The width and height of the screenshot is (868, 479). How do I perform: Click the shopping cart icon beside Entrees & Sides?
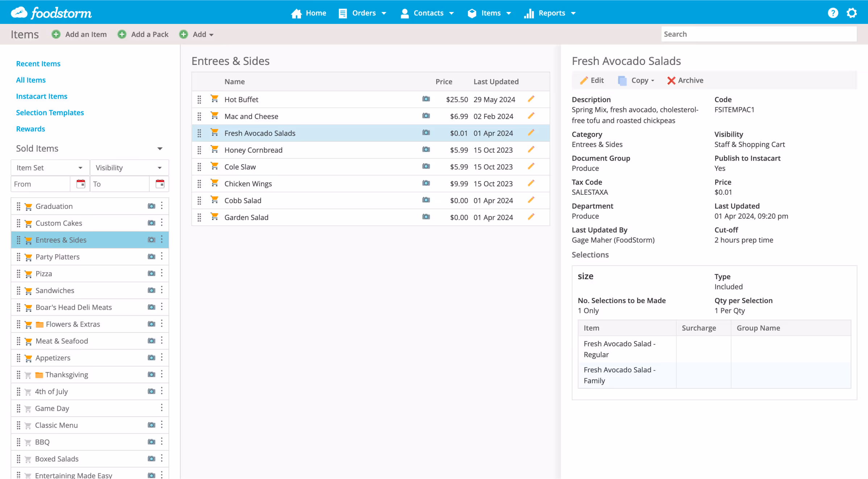(28, 240)
